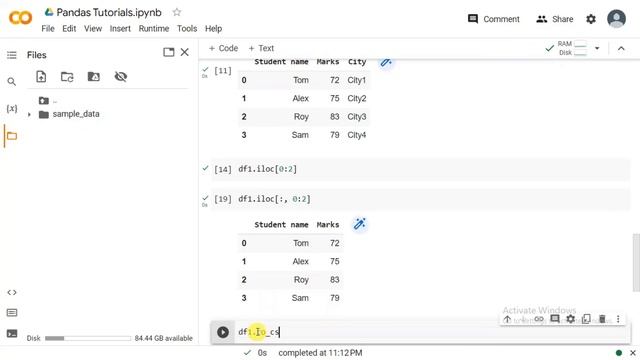Click the green connection status dot
The width and height of the screenshot is (640, 360).
pos(619,353)
